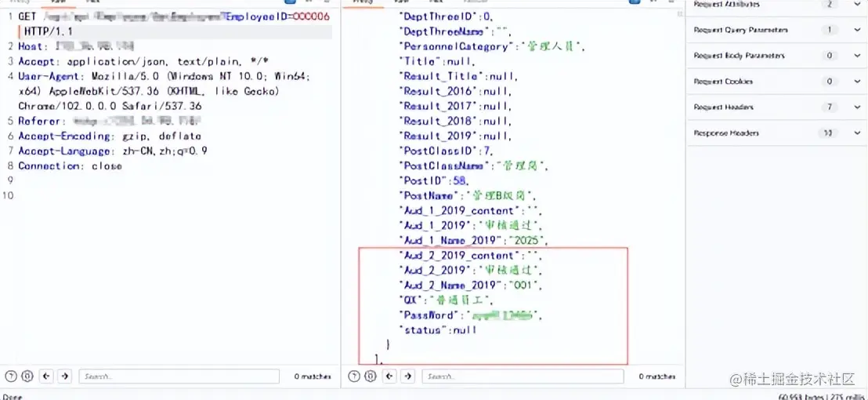
Task: Click "Result_2019":null in the response
Action: (x=455, y=136)
